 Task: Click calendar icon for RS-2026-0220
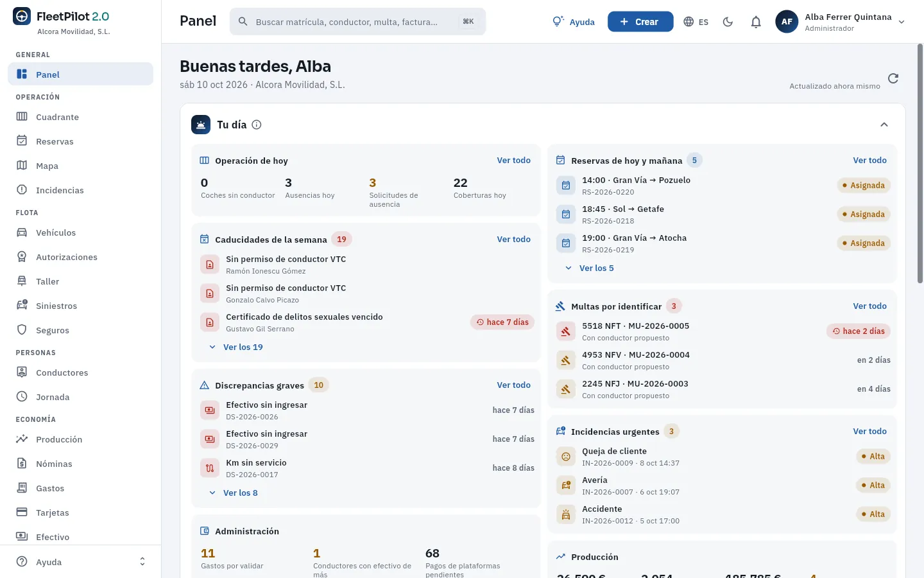click(566, 186)
